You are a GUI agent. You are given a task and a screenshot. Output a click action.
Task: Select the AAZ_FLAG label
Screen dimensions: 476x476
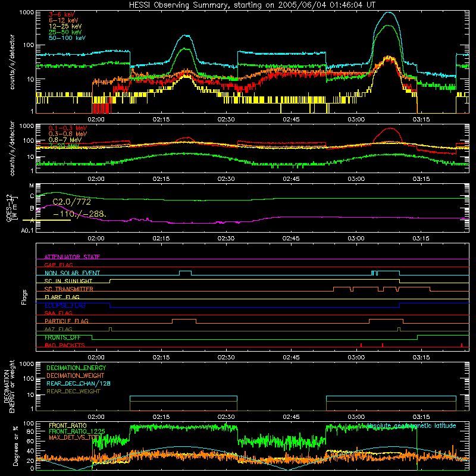coord(58,329)
